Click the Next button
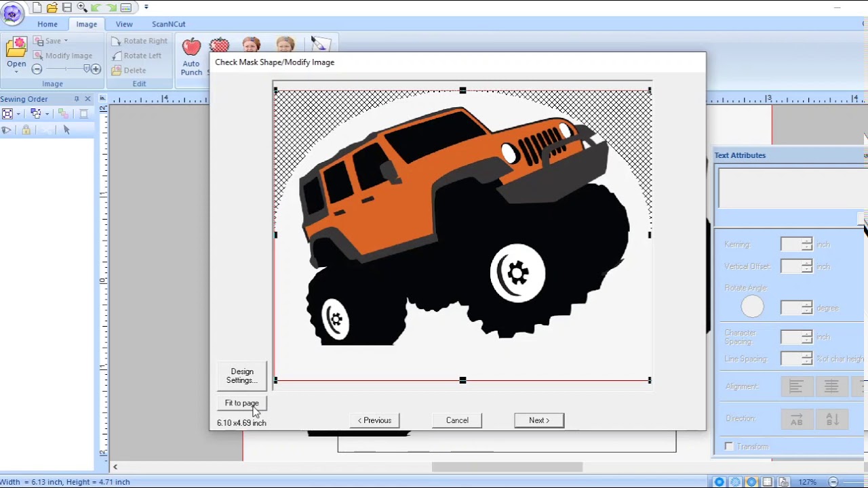This screenshot has height=488, width=868. tap(539, 420)
